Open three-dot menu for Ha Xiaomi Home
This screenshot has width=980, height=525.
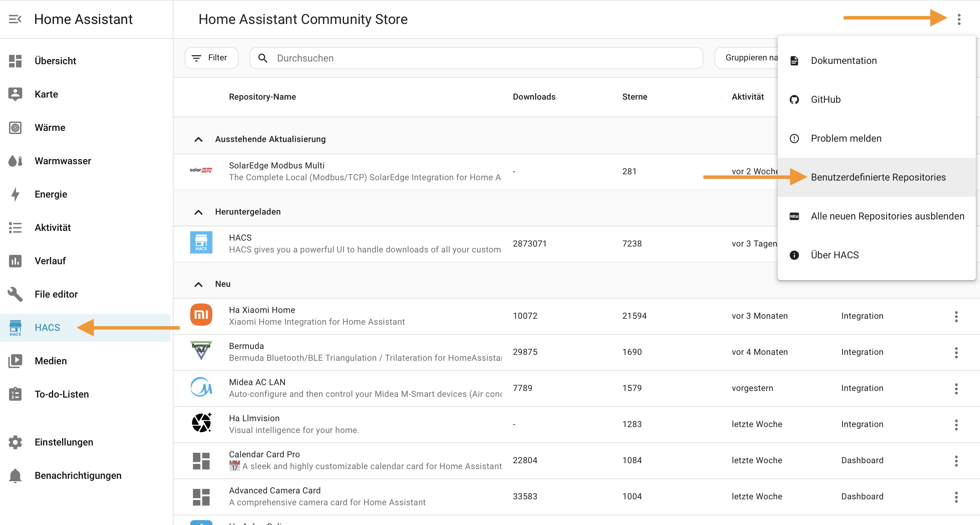(956, 316)
